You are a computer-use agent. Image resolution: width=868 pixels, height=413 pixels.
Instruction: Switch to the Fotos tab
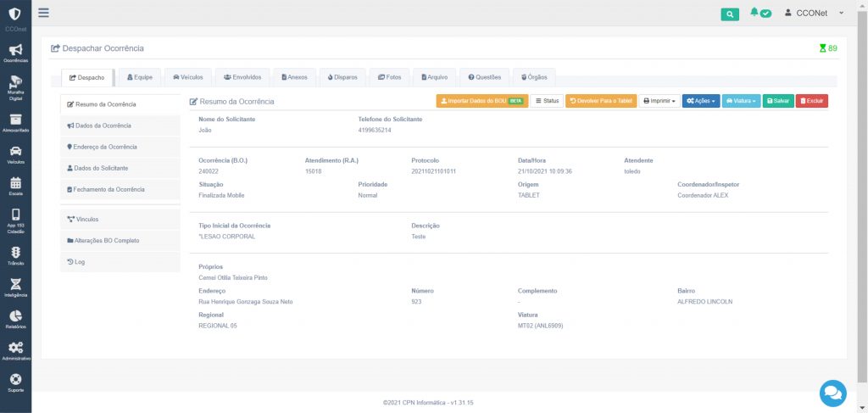click(390, 77)
